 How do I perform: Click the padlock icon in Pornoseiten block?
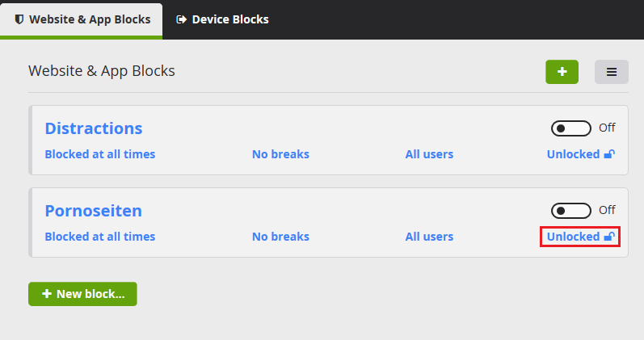click(610, 237)
